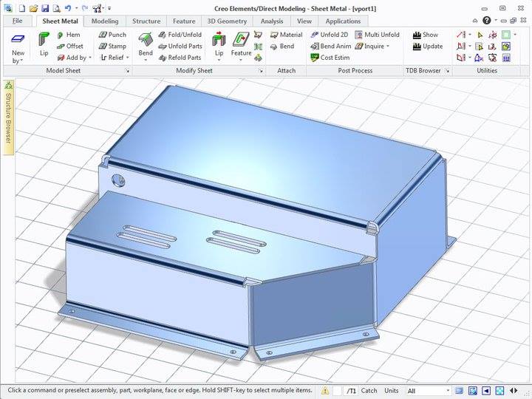The height and width of the screenshot is (399, 532).
Task: Click Units in the status bar
Action: [x=391, y=391]
